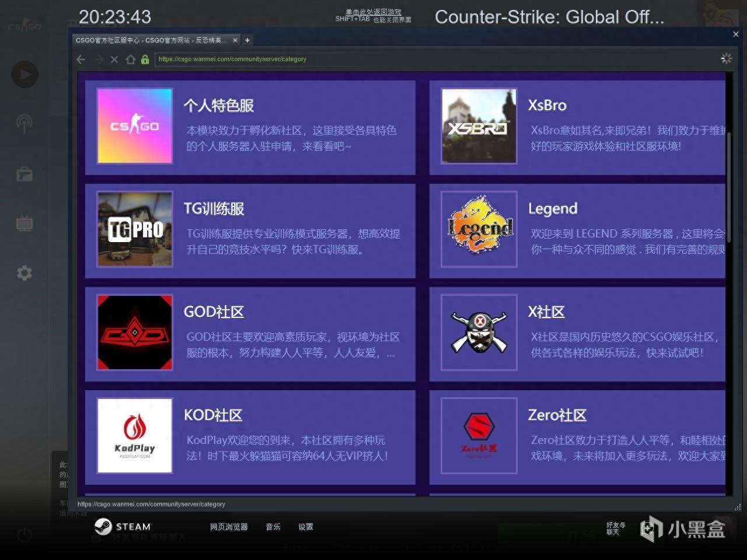Open the overlay settings gear icon
747x560 pixels.
[x=24, y=272]
